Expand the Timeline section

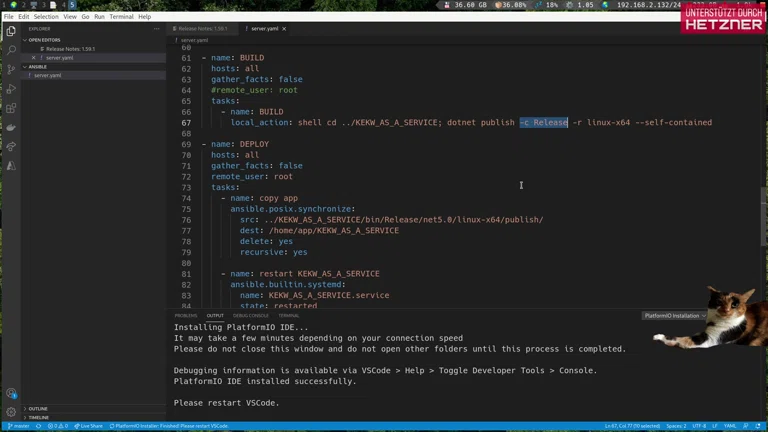coord(38,417)
